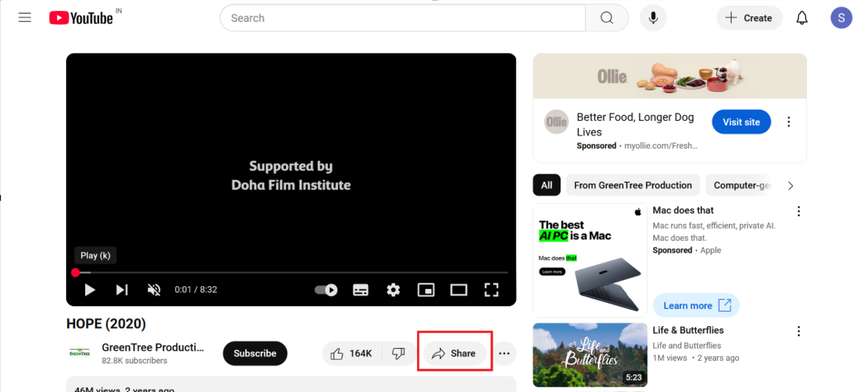Toggle the autoplay switch
The height and width of the screenshot is (392, 868).
point(326,289)
